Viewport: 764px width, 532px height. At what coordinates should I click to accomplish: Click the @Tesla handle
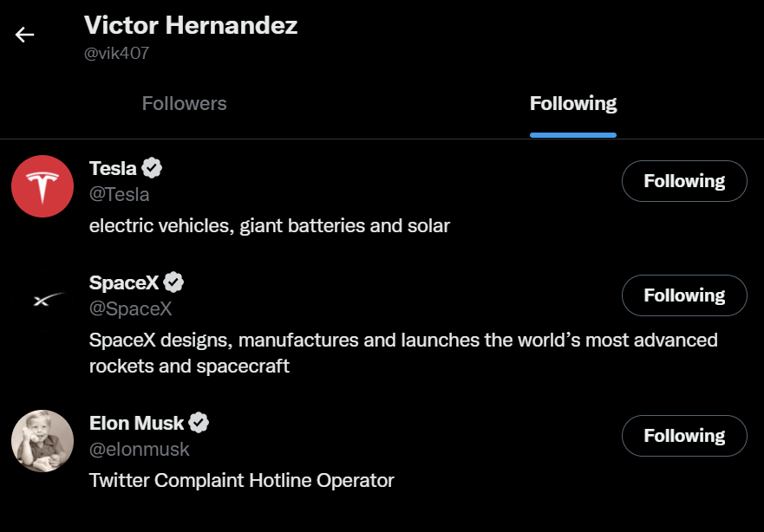[120, 195]
